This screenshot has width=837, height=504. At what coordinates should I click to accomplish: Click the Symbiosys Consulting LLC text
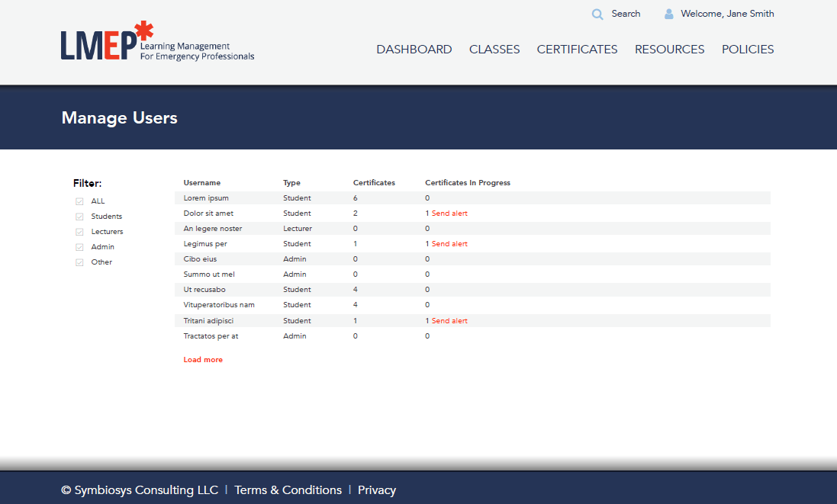[140, 490]
